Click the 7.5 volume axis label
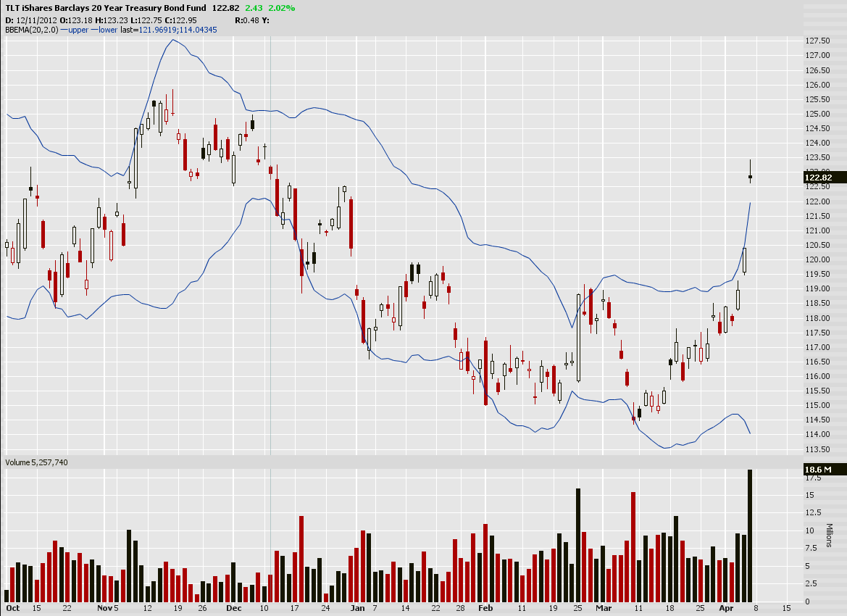 (811, 549)
